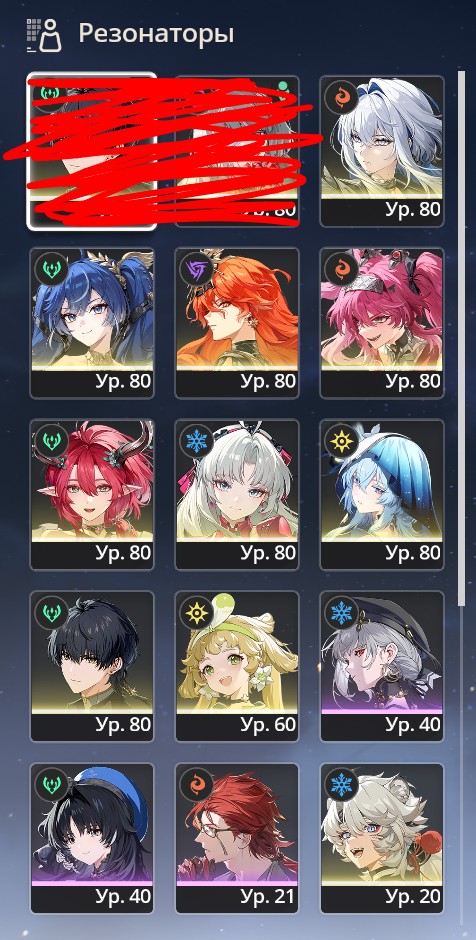This screenshot has width=476, height=940.
Task: Select the black-haired male level 80 portrait
Action: [92, 666]
